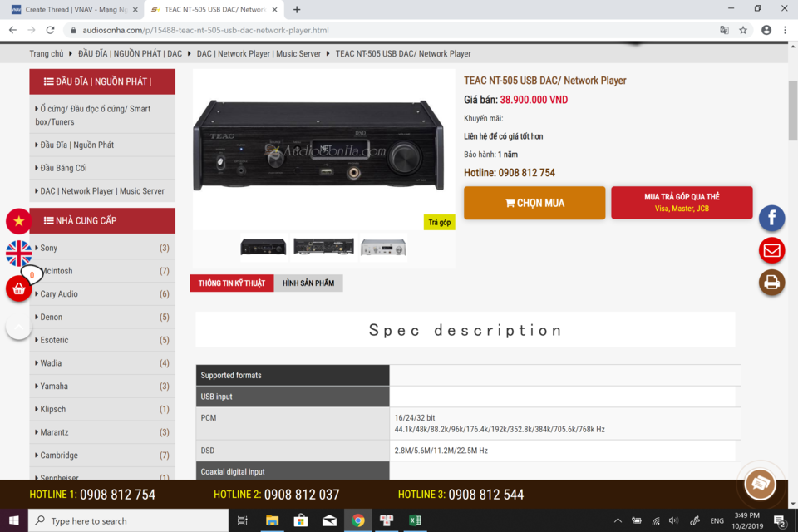Open the Chrome profile avatar
Screen dimensions: 798x532
(766, 30)
